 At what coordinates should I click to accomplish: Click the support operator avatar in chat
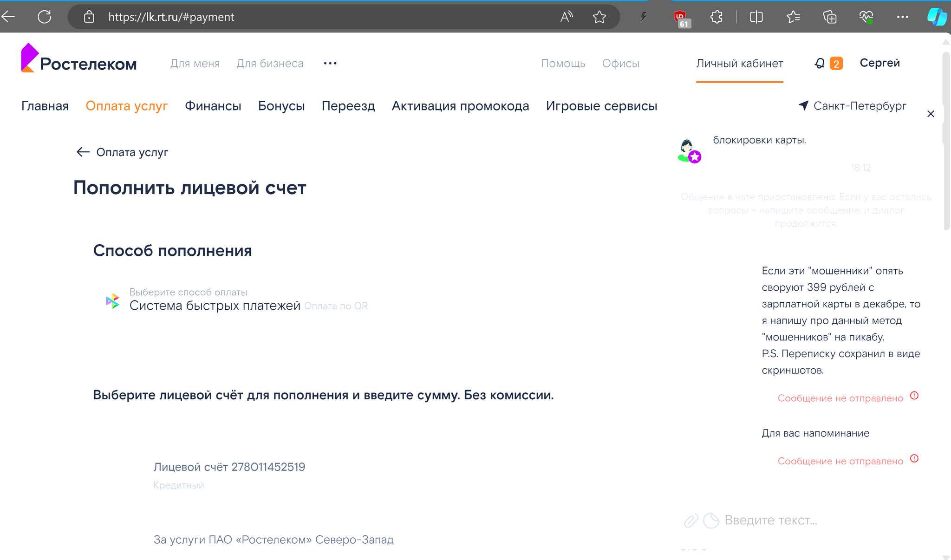click(689, 151)
